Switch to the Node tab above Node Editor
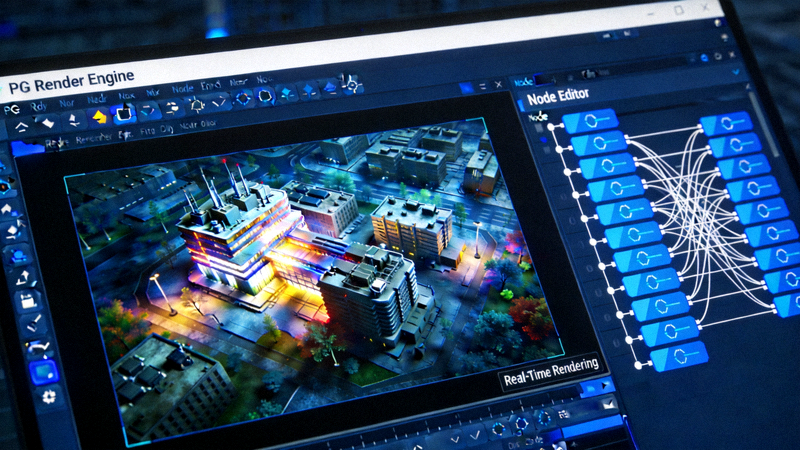Image resolution: width=800 pixels, height=450 pixels. point(523,82)
